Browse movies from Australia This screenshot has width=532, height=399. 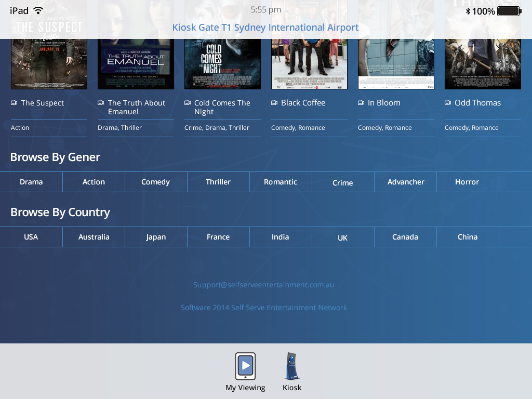(94, 237)
